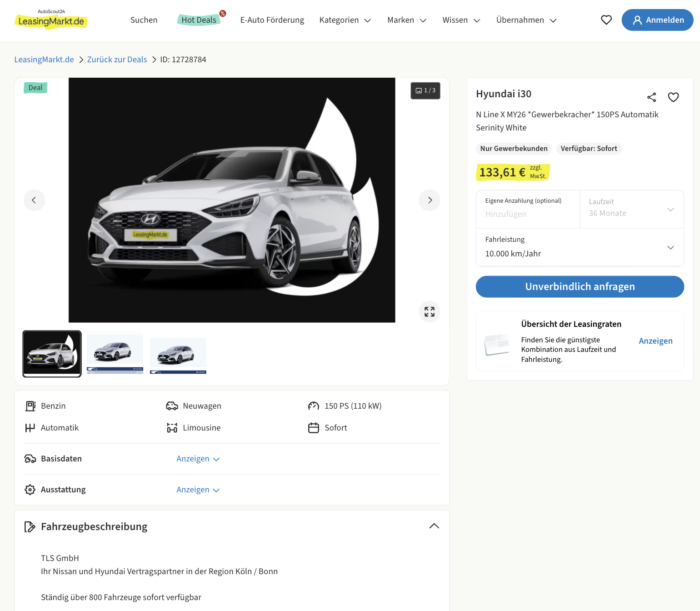Collapse the Fahrzeugbeschreibung section
700x611 pixels.
(x=434, y=526)
